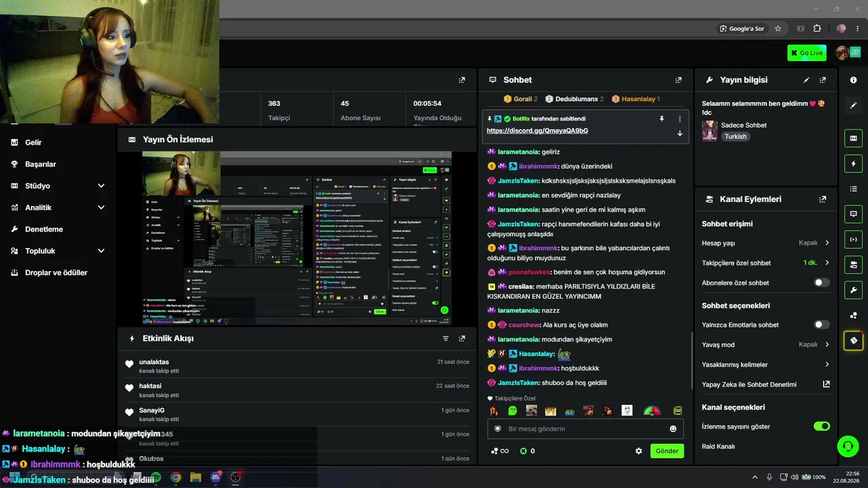
Task: Click Raid Kanalı option
Action: (718, 447)
